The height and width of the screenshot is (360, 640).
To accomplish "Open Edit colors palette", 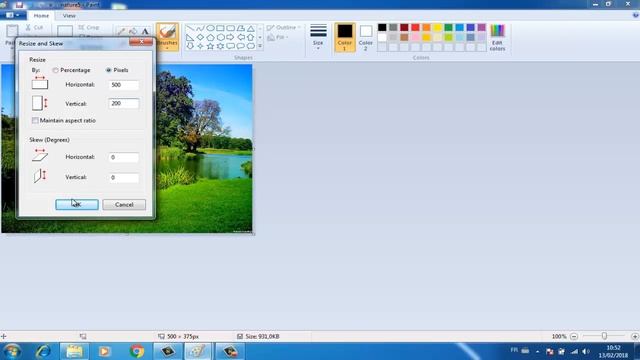I will 497,38.
